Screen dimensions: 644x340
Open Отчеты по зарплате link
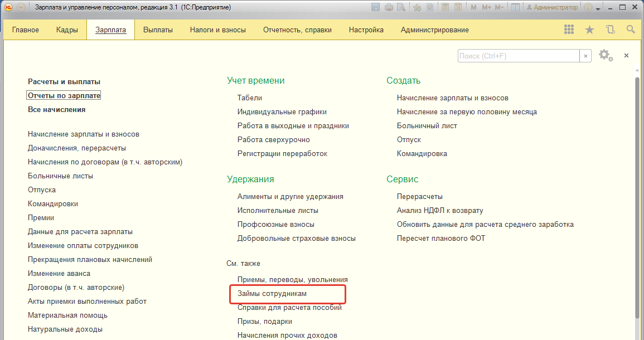64,96
